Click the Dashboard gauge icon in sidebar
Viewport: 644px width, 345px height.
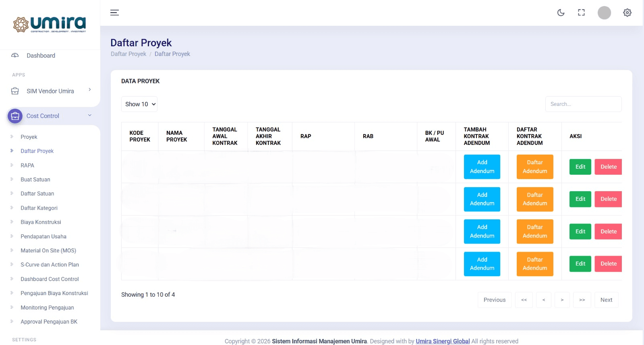pos(15,56)
